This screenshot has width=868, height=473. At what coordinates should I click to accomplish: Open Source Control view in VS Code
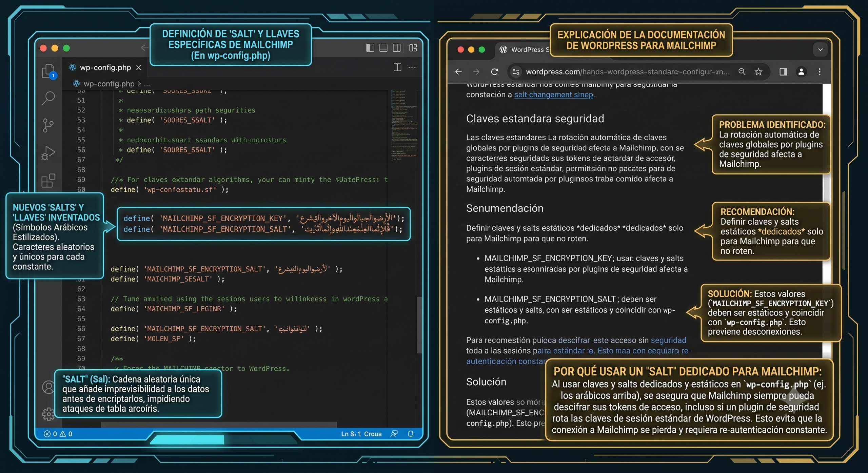[48, 125]
